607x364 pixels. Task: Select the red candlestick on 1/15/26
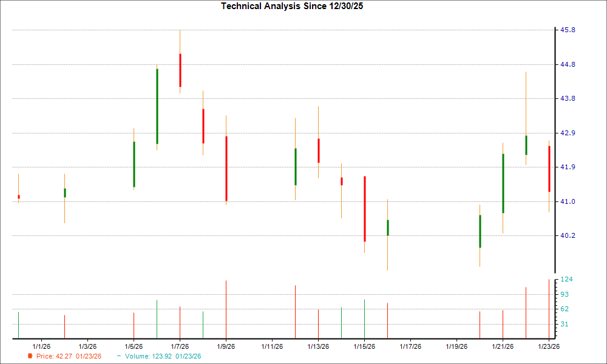pos(365,208)
